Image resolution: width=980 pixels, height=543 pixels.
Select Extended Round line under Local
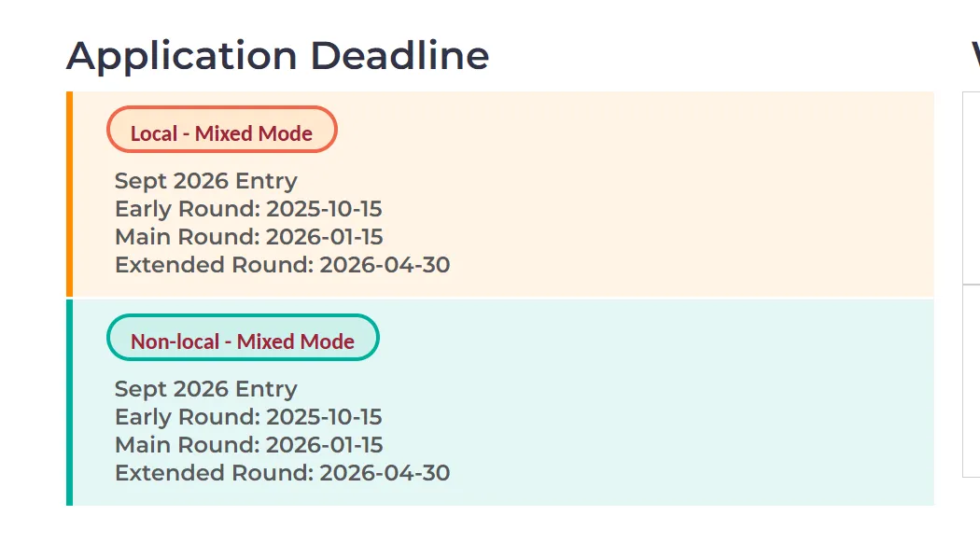(282, 265)
